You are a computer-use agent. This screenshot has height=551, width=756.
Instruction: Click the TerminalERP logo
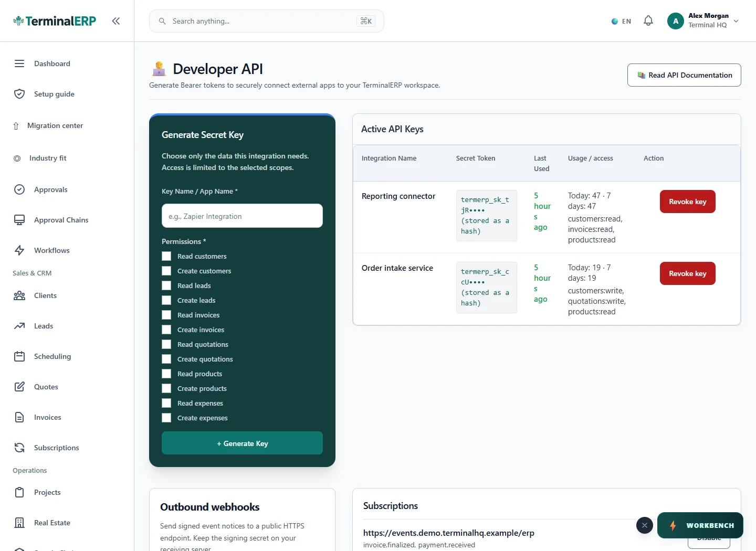pyautogui.click(x=55, y=21)
